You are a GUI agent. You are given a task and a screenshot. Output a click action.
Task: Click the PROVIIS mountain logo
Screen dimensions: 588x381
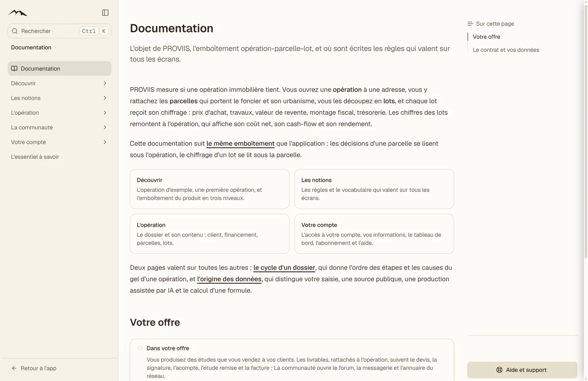tap(18, 13)
